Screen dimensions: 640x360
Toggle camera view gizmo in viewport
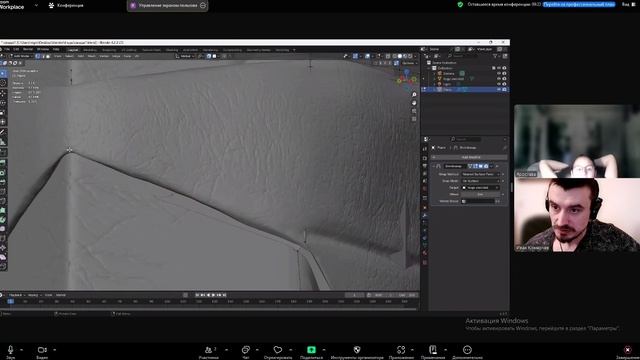(x=414, y=111)
